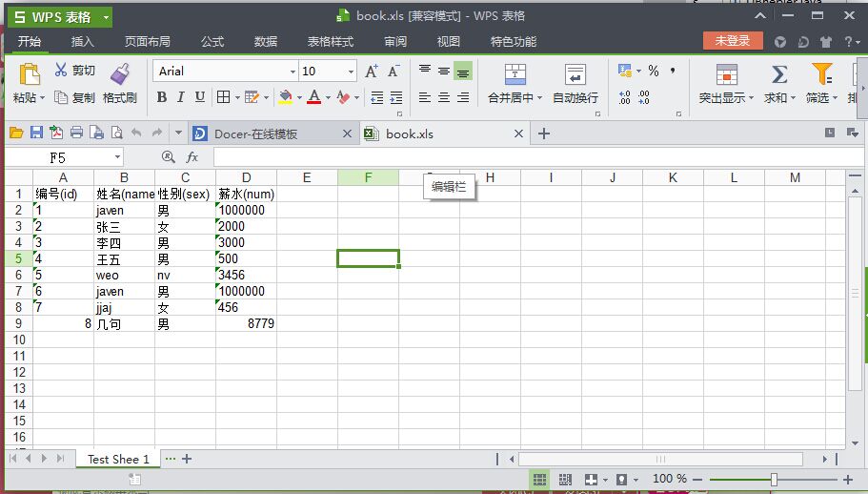868x494 pixels.
Task: Select the Test Shee 1 sheet tab
Action: pyautogui.click(x=118, y=459)
